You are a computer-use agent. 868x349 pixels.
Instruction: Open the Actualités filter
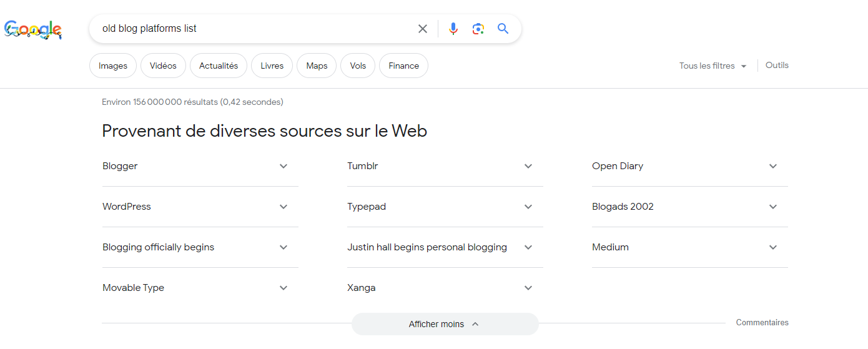point(219,66)
